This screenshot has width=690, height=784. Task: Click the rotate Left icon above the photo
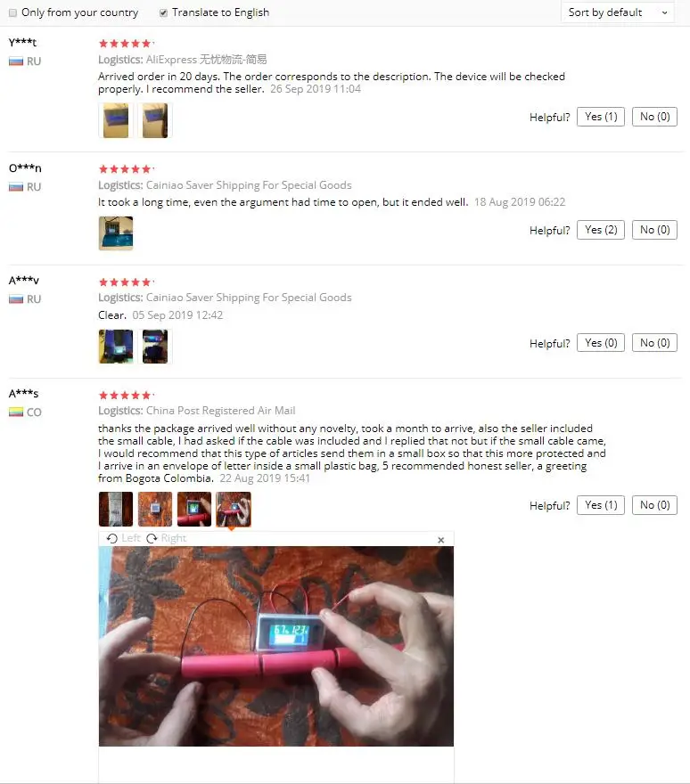[112, 538]
